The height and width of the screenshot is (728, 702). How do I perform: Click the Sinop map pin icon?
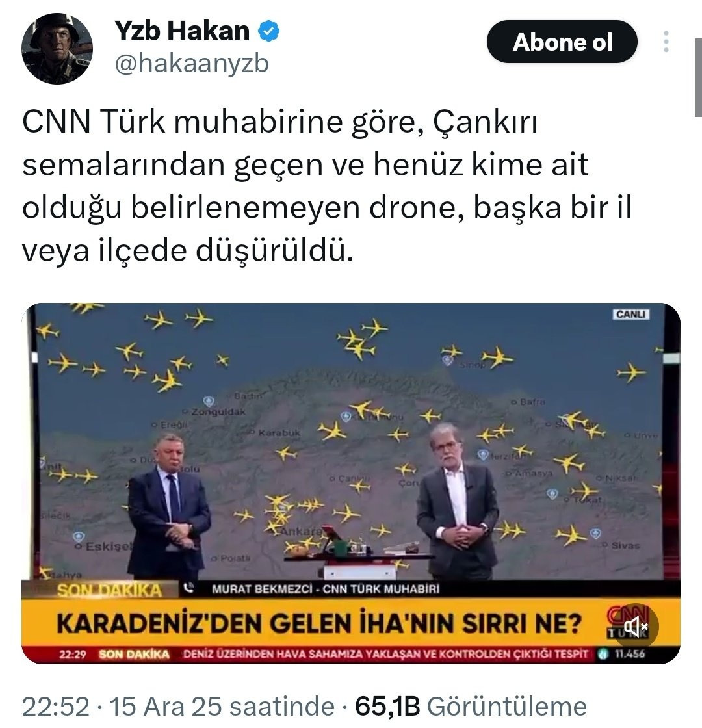click(448, 360)
